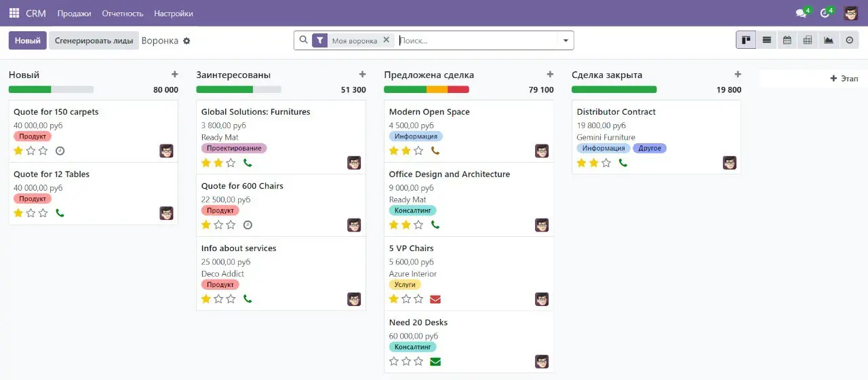This screenshot has width=868, height=380.
Task: Add quick lead in Сделка закрыта column with the plus icon
Action: (x=738, y=75)
